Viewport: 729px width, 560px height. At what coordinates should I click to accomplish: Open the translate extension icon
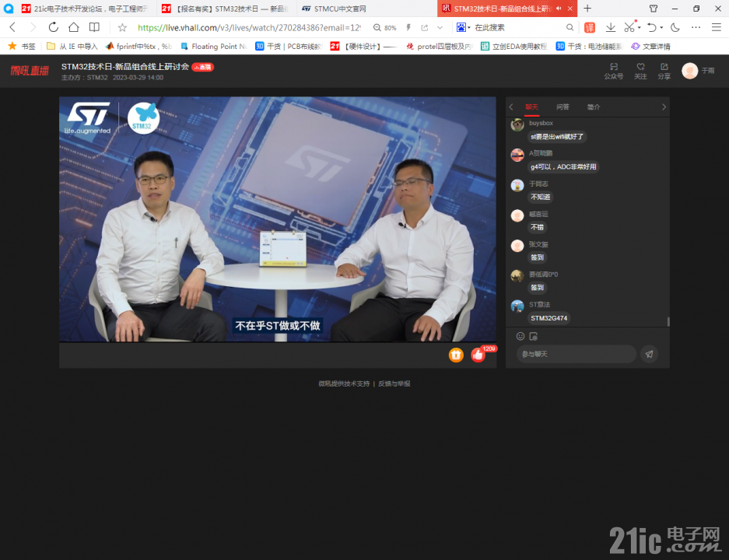[x=590, y=28]
